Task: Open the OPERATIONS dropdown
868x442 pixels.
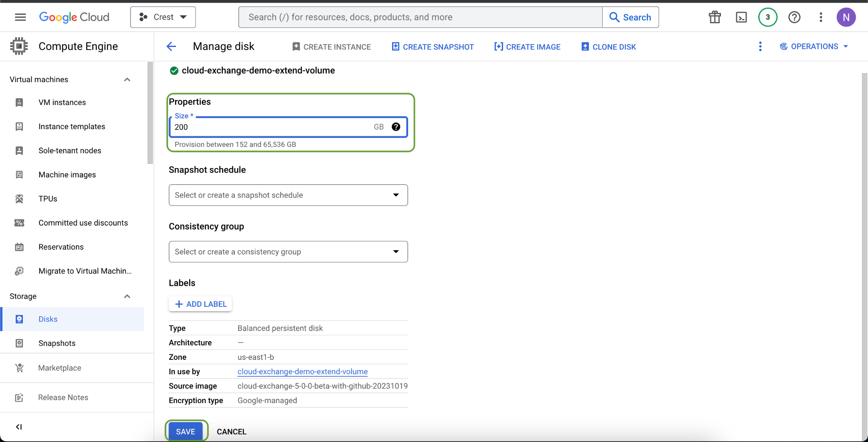Action: coord(814,47)
